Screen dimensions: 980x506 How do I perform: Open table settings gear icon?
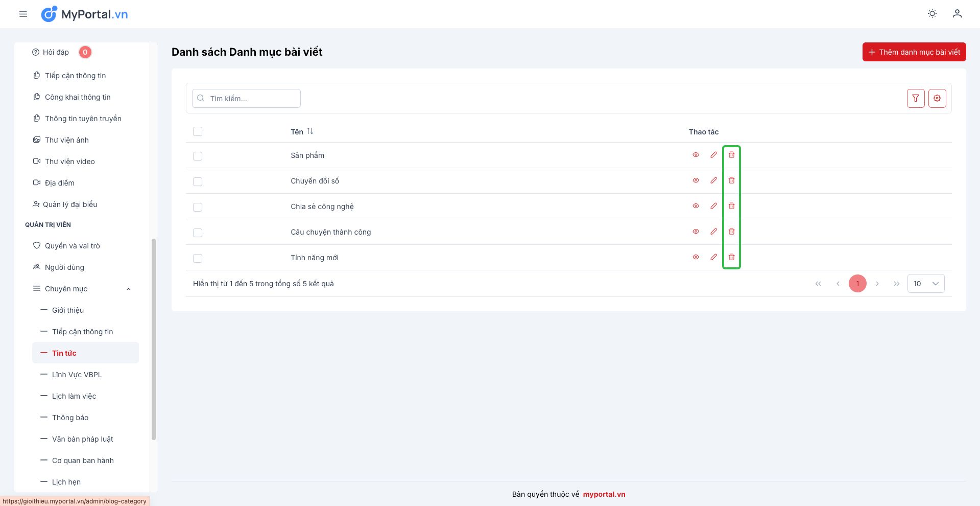click(937, 98)
